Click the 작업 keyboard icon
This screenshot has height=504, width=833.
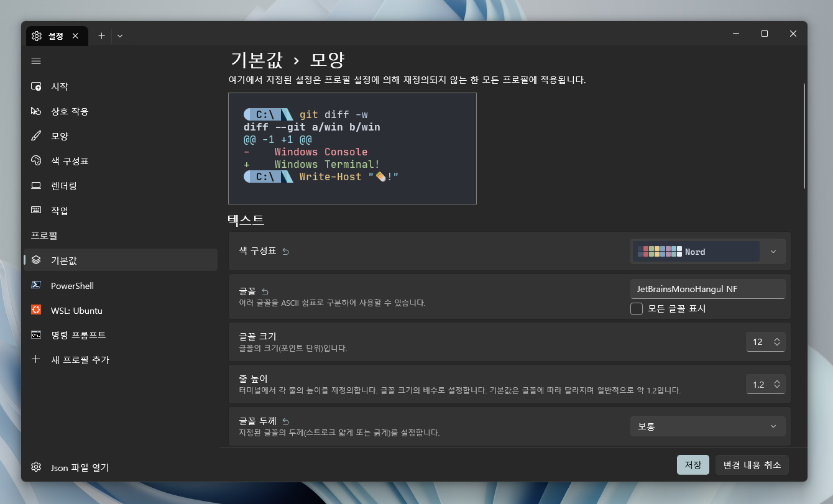[36, 211]
